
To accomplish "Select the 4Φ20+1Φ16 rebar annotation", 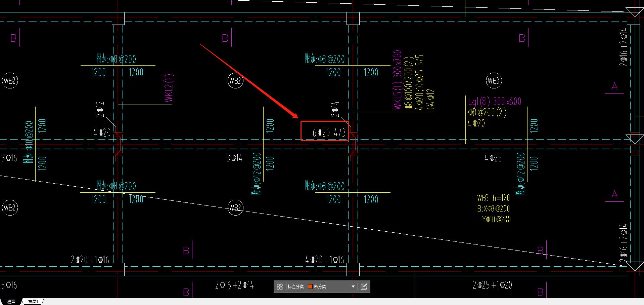I will pos(324,260).
